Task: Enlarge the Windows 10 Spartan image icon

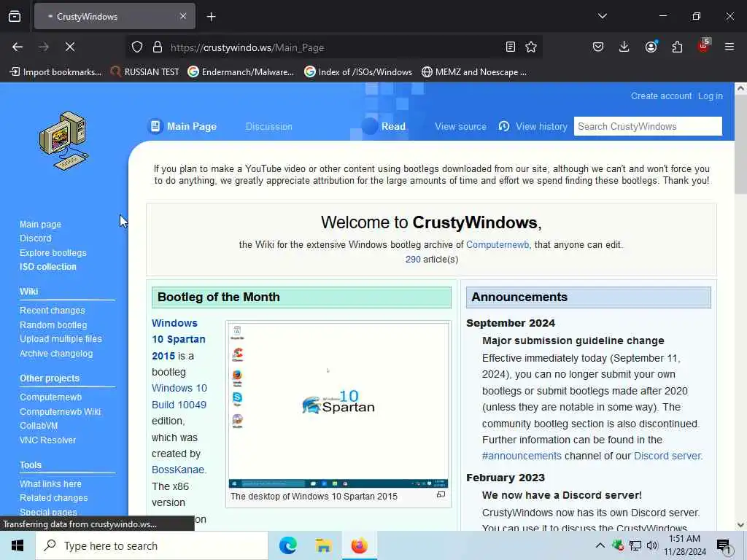Action: click(x=441, y=495)
